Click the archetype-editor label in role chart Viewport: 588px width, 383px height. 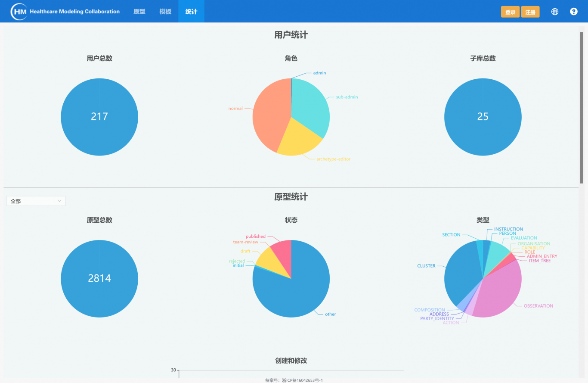pos(334,159)
